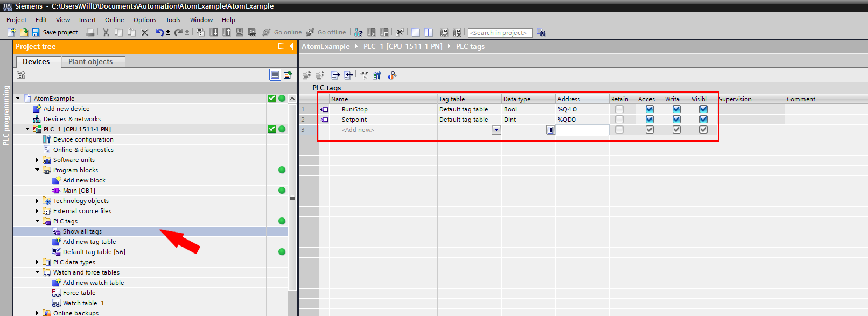Open the Online menu
The height and width of the screenshot is (316, 868).
tap(114, 20)
